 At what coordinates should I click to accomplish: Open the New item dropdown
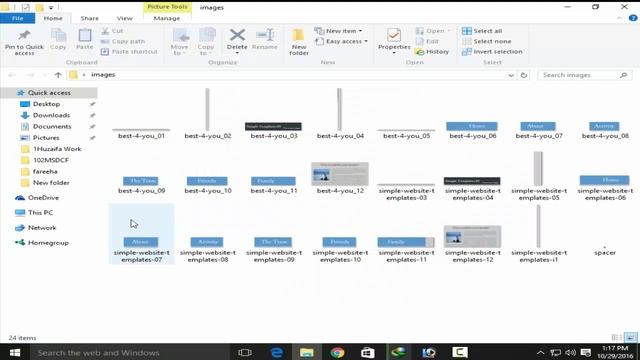point(338,31)
